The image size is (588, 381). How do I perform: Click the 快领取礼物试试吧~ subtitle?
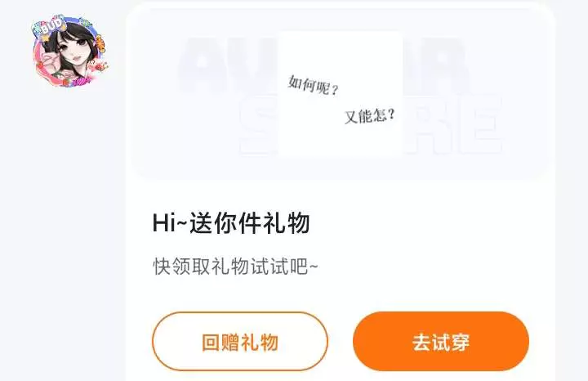235,267
